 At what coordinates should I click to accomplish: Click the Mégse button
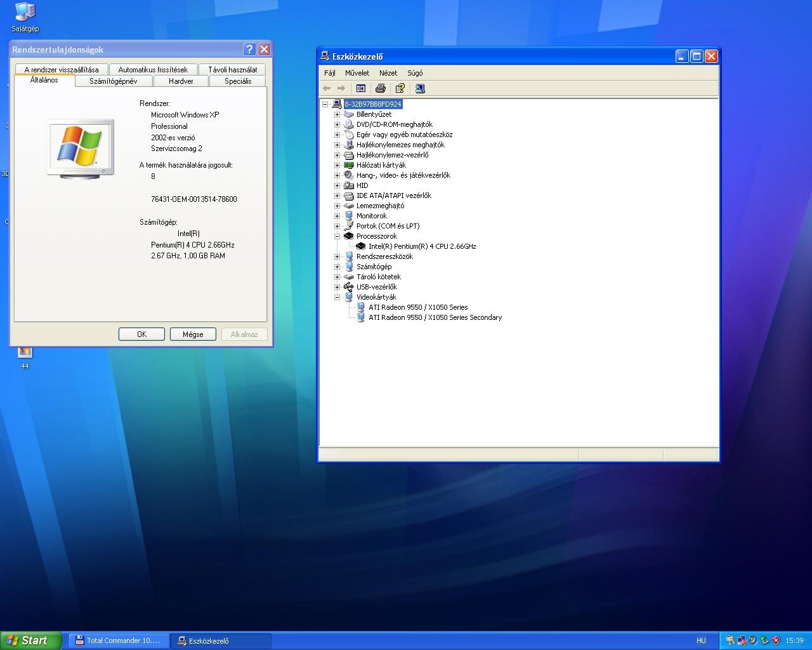tap(193, 334)
